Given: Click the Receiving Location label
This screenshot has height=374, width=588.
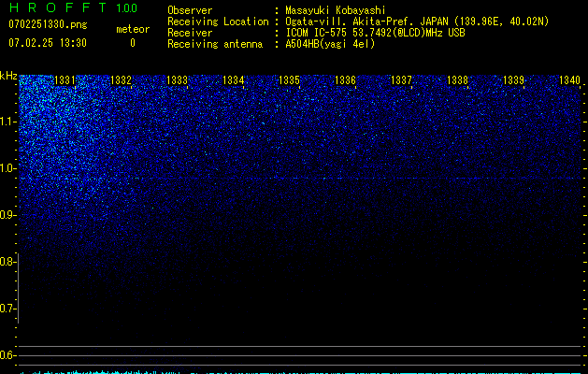Looking at the screenshot, I should click(218, 22).
